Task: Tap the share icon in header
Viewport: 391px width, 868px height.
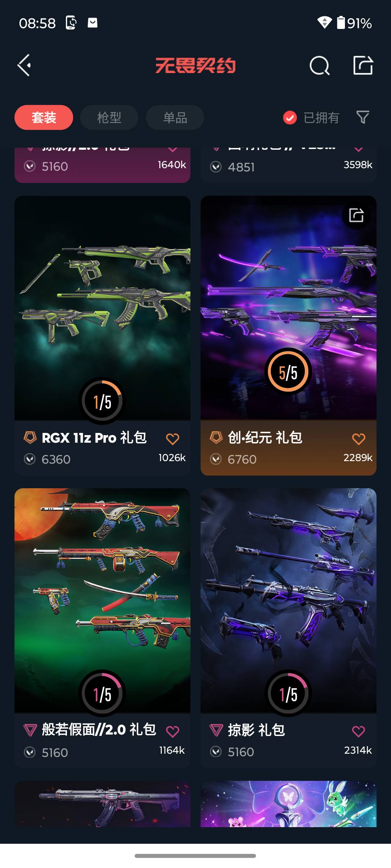Action: pyautogui.click(x=363, y=65)
